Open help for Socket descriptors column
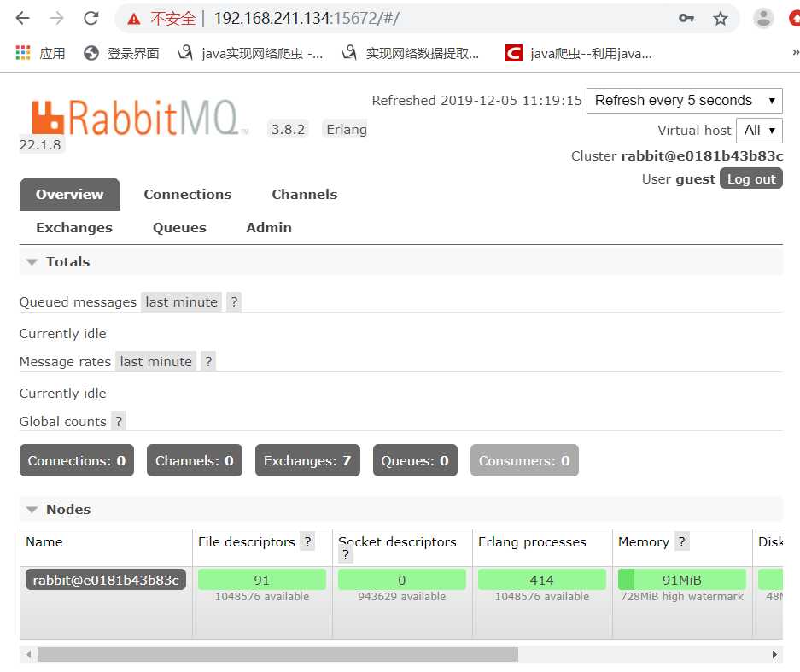Image resolution: width=800 pixels, height=672 pixels. click(x=346, y=554)
